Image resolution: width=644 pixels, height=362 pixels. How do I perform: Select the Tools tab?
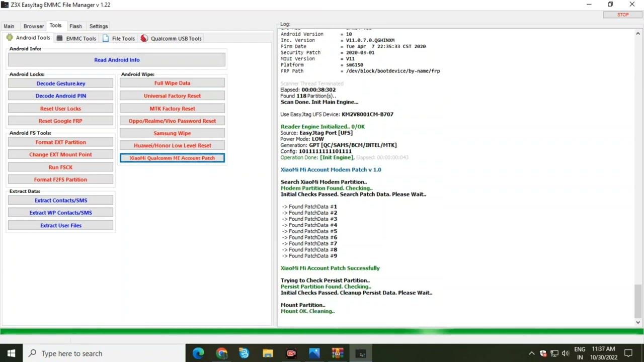[55, 26]
